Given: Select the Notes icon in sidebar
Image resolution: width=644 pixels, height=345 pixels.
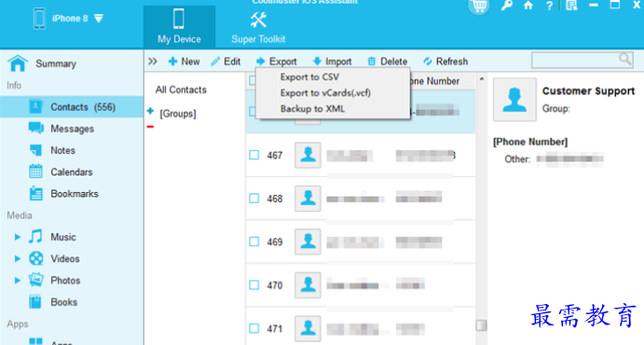Looking at the screenshot, I should tap(35, 150).
